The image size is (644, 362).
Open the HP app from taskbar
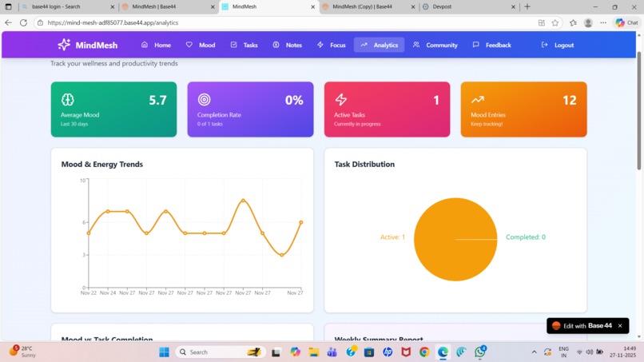click(388, 352)
